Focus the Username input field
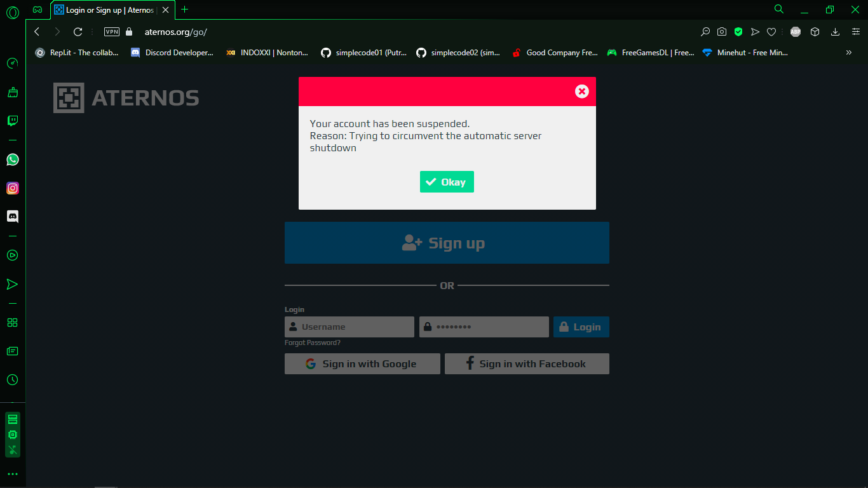868x488 pixels. click(x=349, y=327)
